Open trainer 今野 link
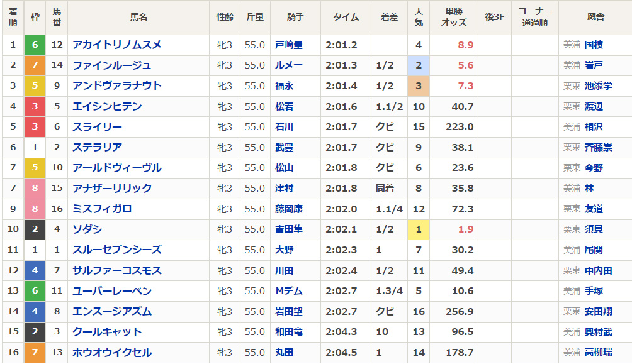Image resolution: width=632 pixels, height=364 pixels. click(594, 168)
